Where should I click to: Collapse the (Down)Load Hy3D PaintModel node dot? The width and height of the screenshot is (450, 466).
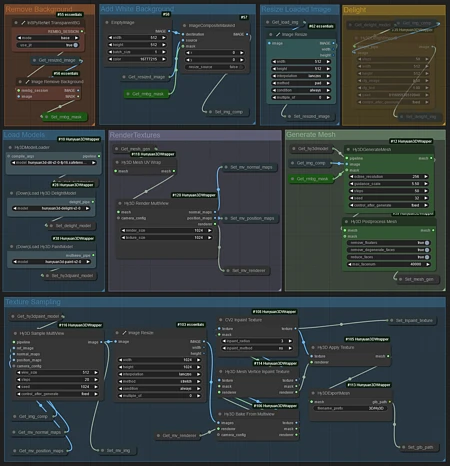point(12,246)
